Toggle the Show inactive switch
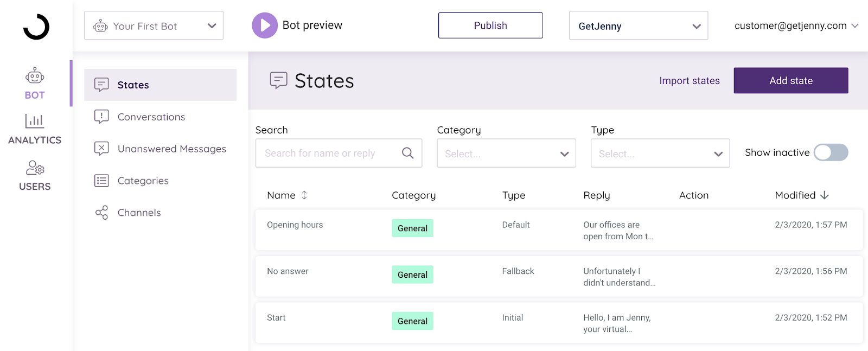868x351 pixels. (831, 152)
